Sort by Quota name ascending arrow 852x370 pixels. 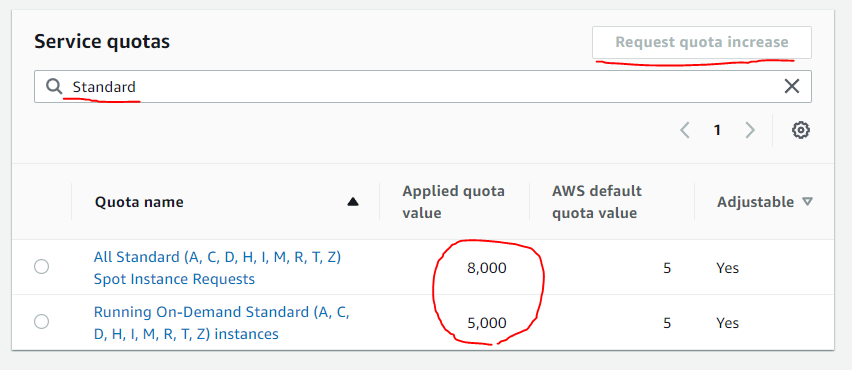(353, 202)
